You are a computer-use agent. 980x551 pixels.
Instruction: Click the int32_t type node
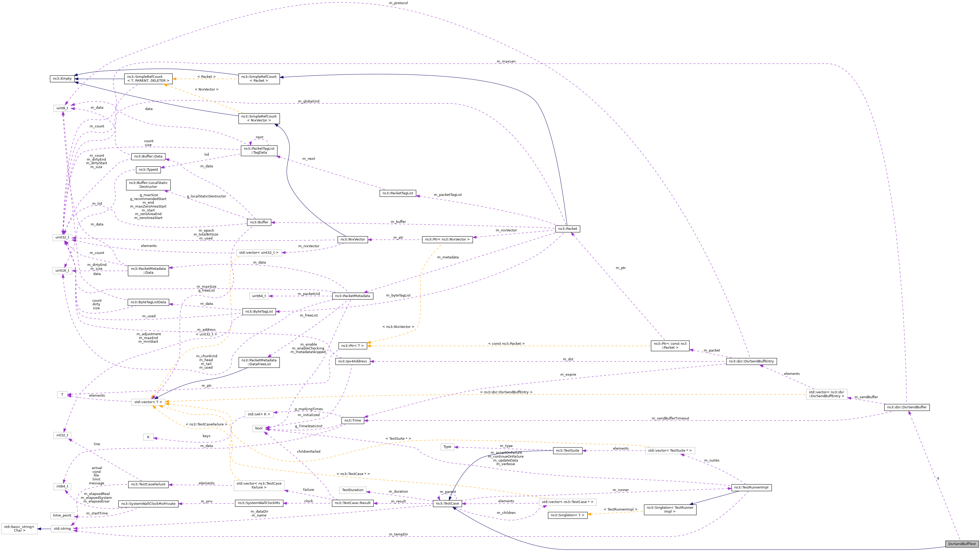62,435
